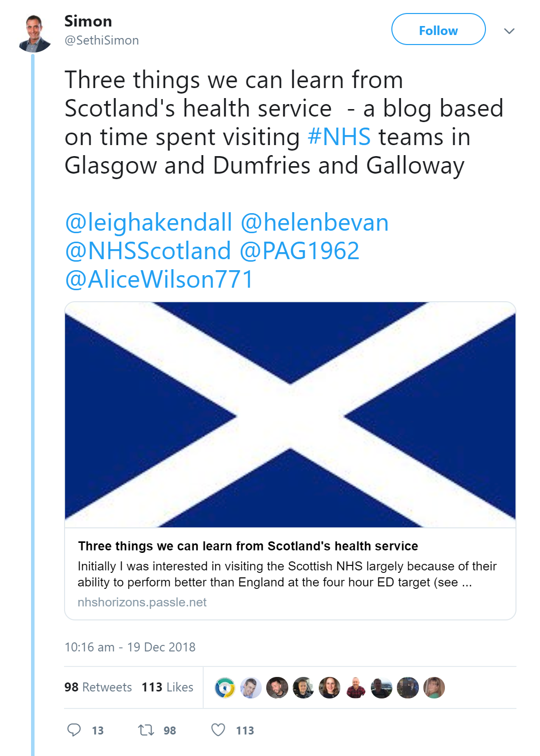Click the last liker avatar on right
The height and width of the screenshot is (756, 540).
[434, 687]
